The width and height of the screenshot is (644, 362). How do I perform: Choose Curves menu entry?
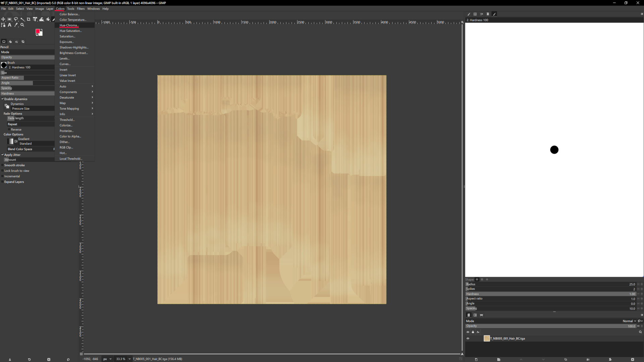click(x=74, y=64)
